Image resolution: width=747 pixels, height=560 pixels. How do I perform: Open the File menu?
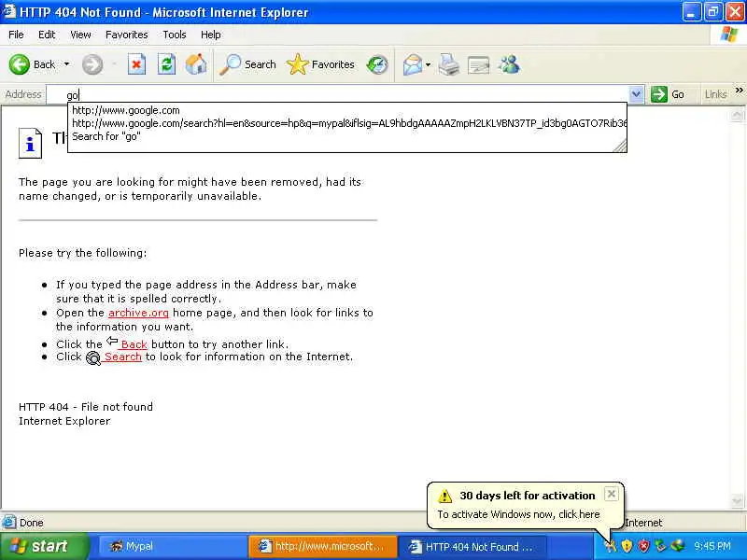[16, 35]
